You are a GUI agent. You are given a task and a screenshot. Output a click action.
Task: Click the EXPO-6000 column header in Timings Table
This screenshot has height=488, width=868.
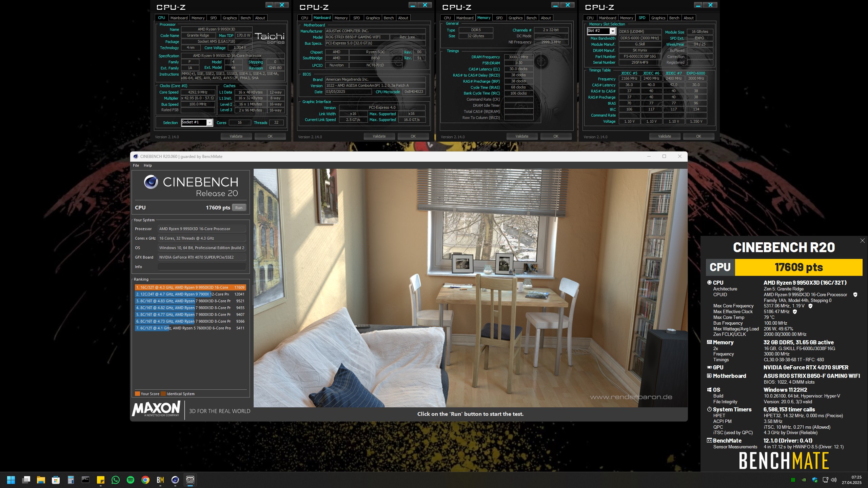tap(696, 73)
